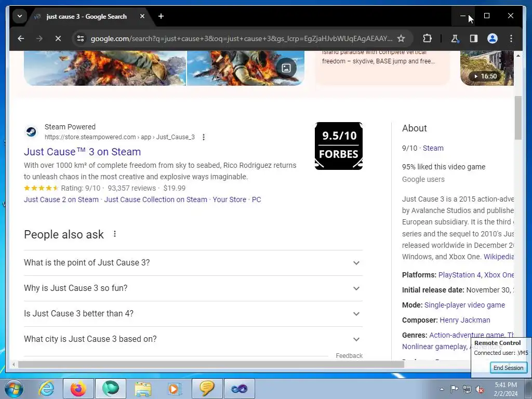
Task: Open the network tray icon
Action: (467, 389)
